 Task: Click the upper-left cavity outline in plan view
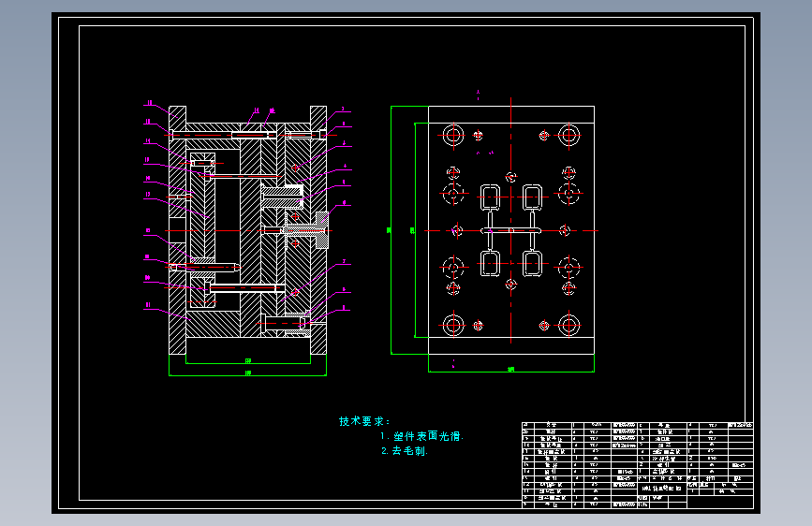[x=490, y=197]
